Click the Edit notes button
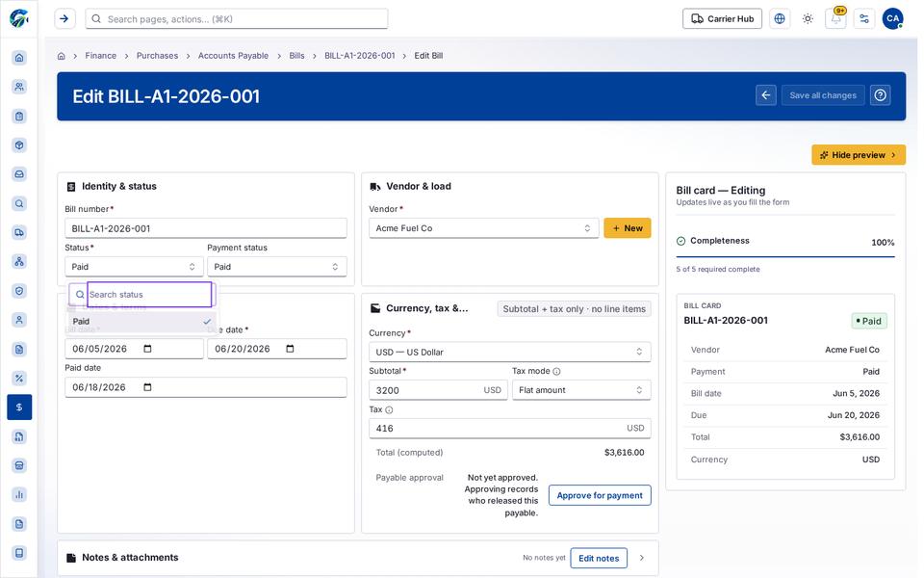The width and height of the screenshot is (924, 578). [x=599, y=558]
